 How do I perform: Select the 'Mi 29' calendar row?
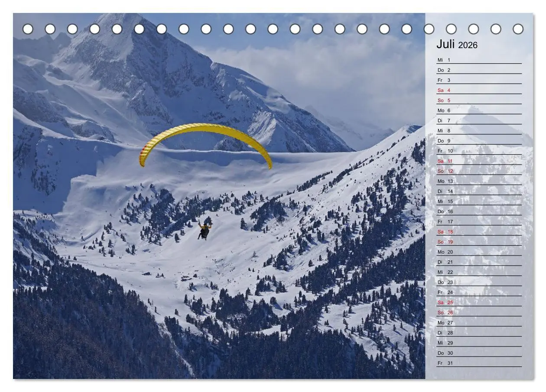click(x=479, y=343)
